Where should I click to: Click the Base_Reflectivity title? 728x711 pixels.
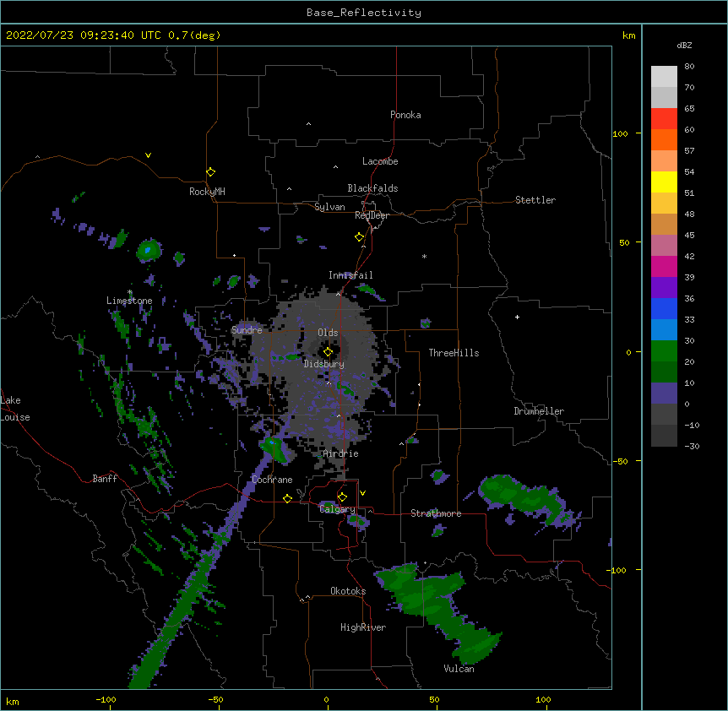click(x=364, y=13)
